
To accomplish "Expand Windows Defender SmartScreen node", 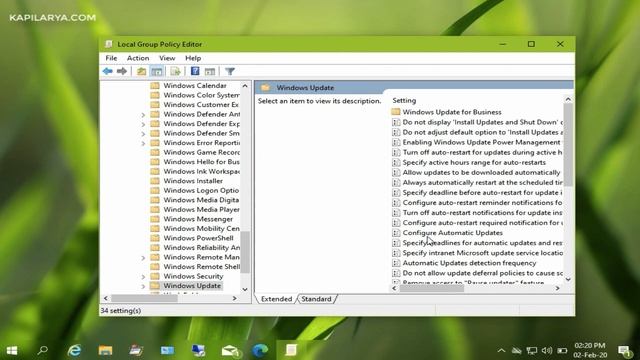I will point(143,133).
